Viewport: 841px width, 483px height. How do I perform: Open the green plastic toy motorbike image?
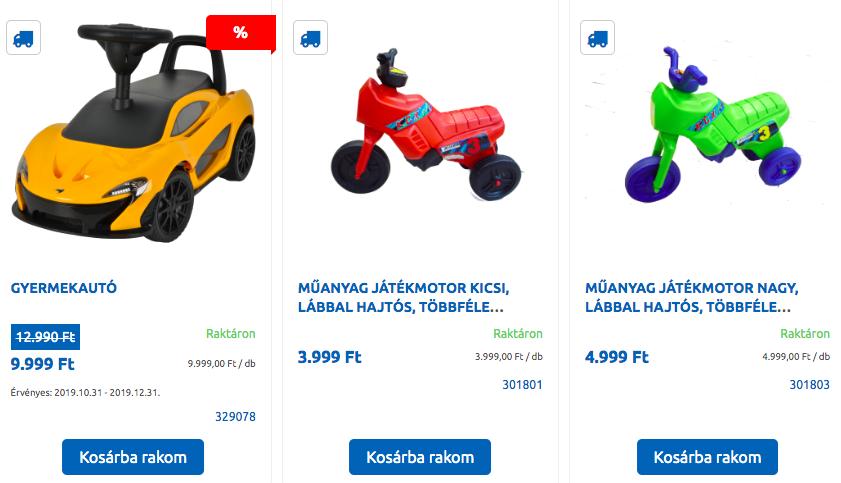coord(713,124)
